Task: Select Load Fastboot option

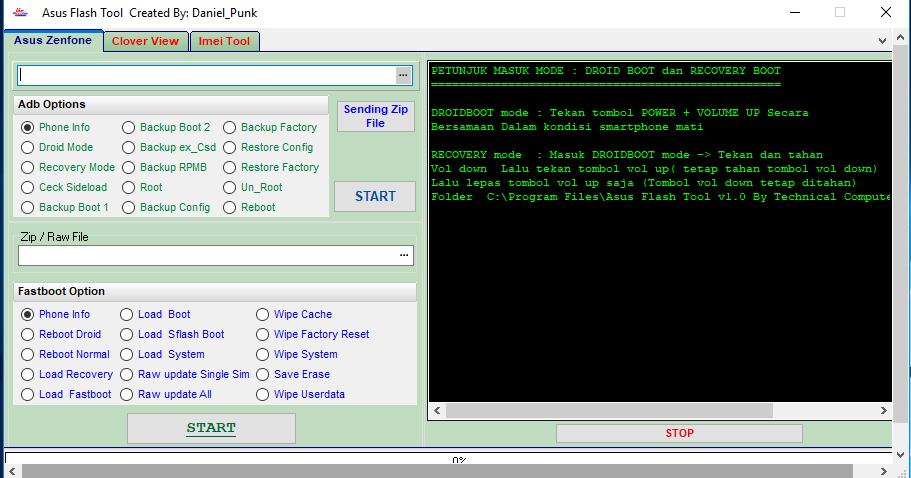Action: click(x=66, y=394)
